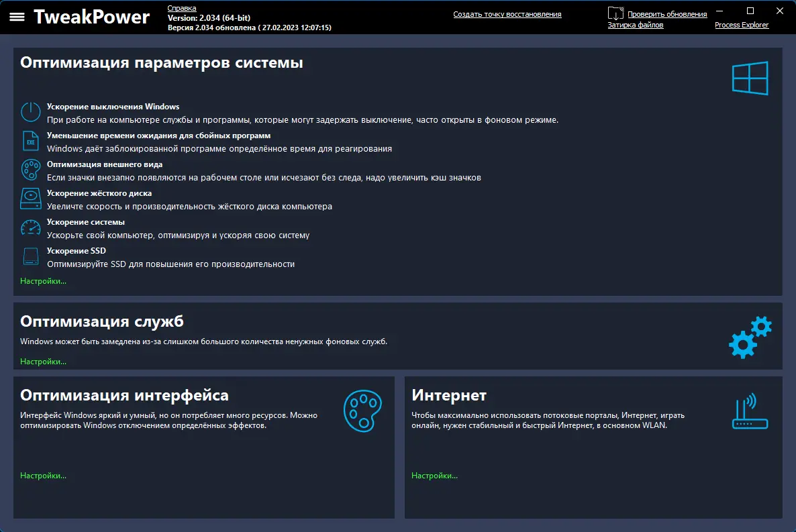The height and width of the screenshot is (532, 796).
Task: Click the Интернет description about потоковые порталы
Action: coord(548,421)
